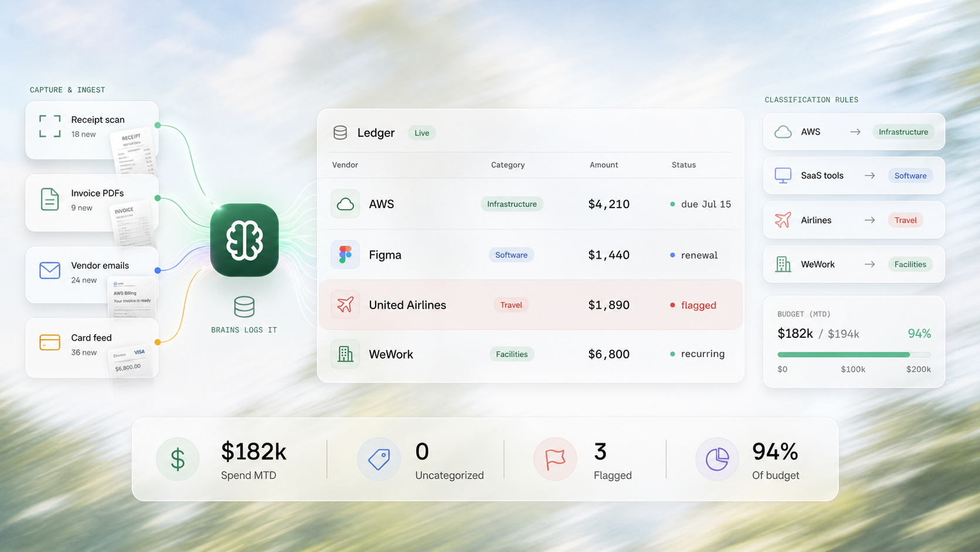Click the AWS Billing email thumbnail
The height and width of the screenshot is (552, 980).
click(132, 298)
